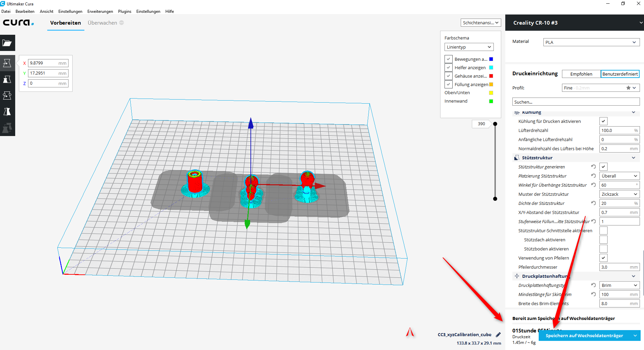Reset Winkel für Überhänge Stützstruktur
The width and height of the screenshot is (644, 350).
click(593, 185)
